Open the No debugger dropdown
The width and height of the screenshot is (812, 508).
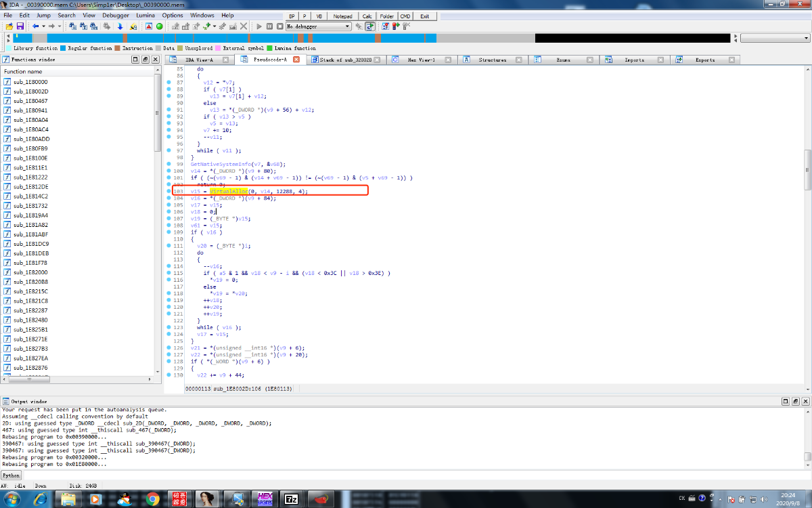coord(318,26)
